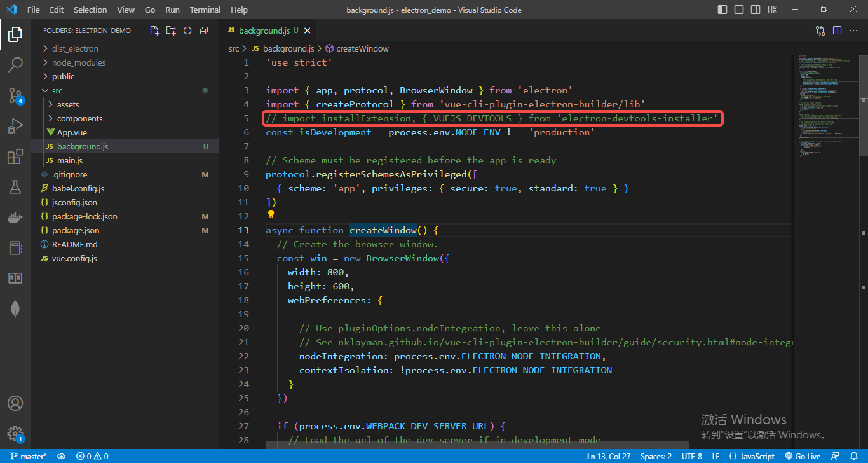Screen dimensions: 868x463
Task: Open the notebook-style icon below Docker
Action: coord(15,248)
